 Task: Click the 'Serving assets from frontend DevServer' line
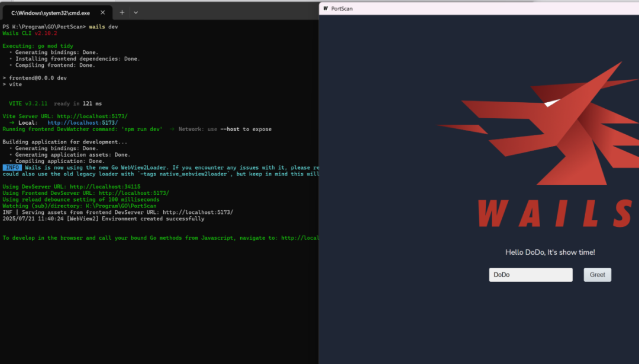click(118, 212)
